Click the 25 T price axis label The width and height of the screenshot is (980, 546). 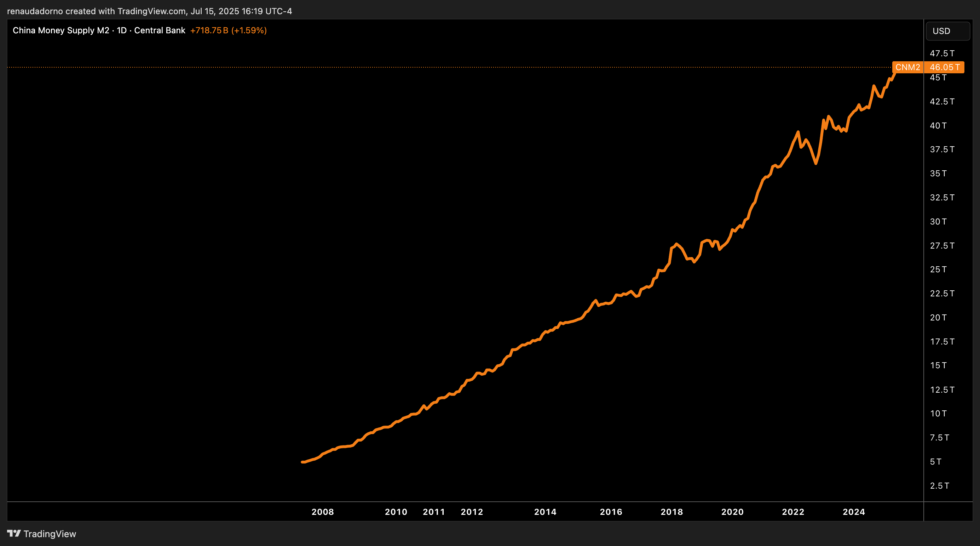pyautogui.click(x=938, y=269)
